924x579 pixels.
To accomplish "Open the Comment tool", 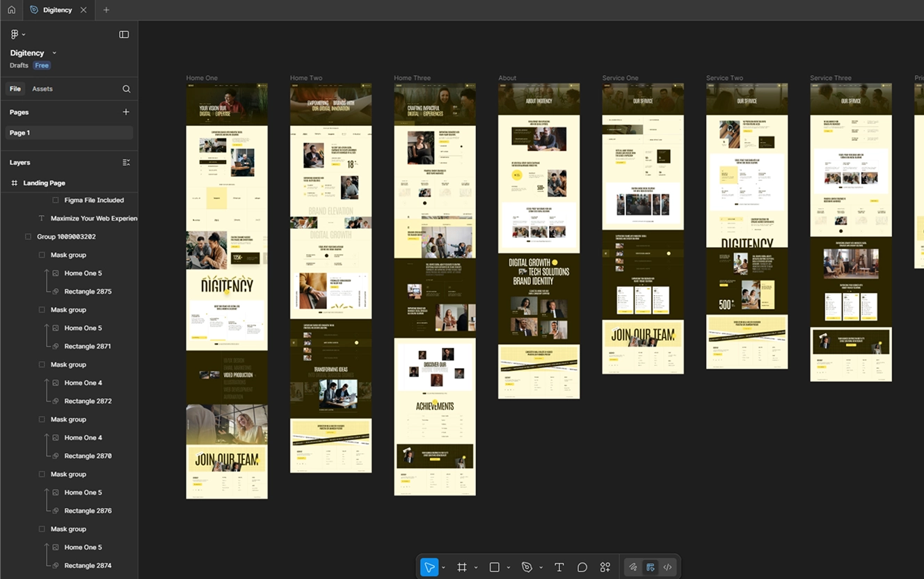I will click(x=582, y=567).
